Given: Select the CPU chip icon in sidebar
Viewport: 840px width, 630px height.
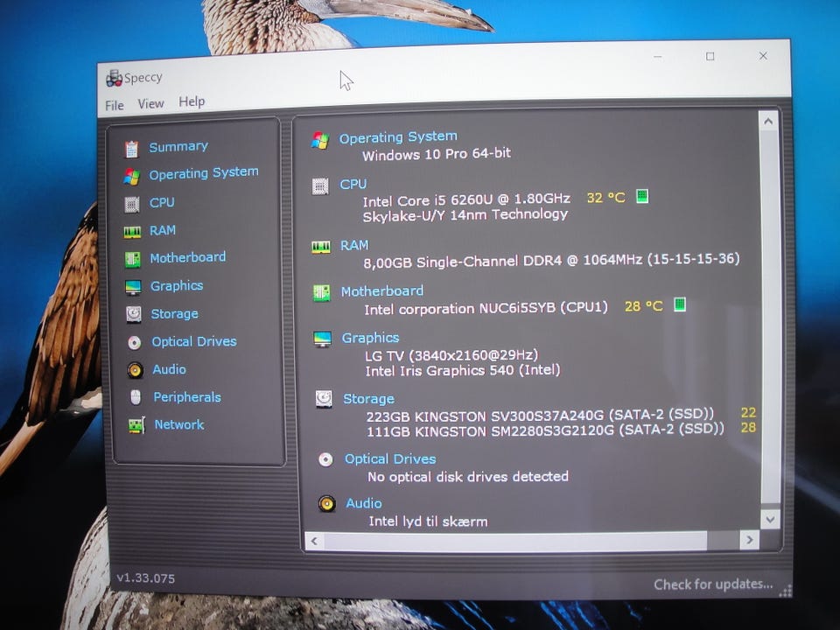Looking at the screenshot, I should coord(132,204).
